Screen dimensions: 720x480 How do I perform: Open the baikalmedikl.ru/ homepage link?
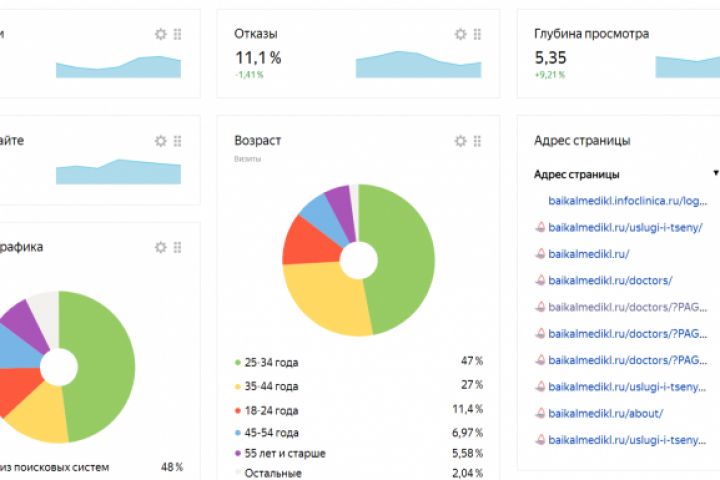click(x=589, y=254)
